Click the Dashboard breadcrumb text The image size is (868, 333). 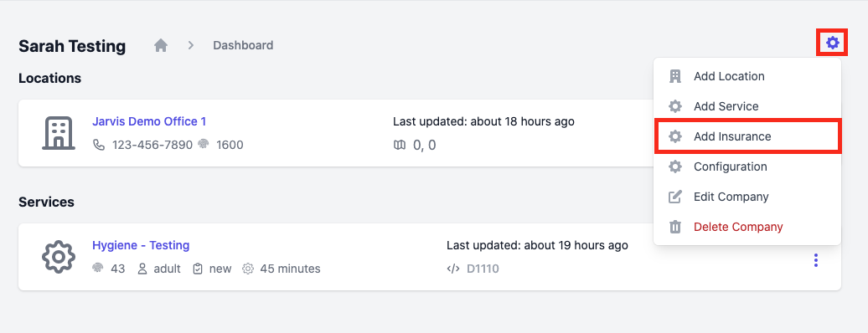click(x=243, y=45)
